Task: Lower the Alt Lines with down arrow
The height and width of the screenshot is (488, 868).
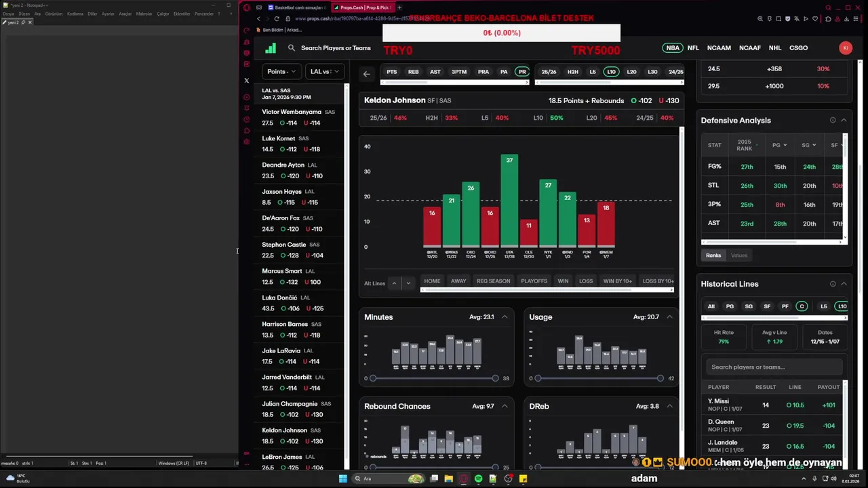Action: click(x=408, y=283)
